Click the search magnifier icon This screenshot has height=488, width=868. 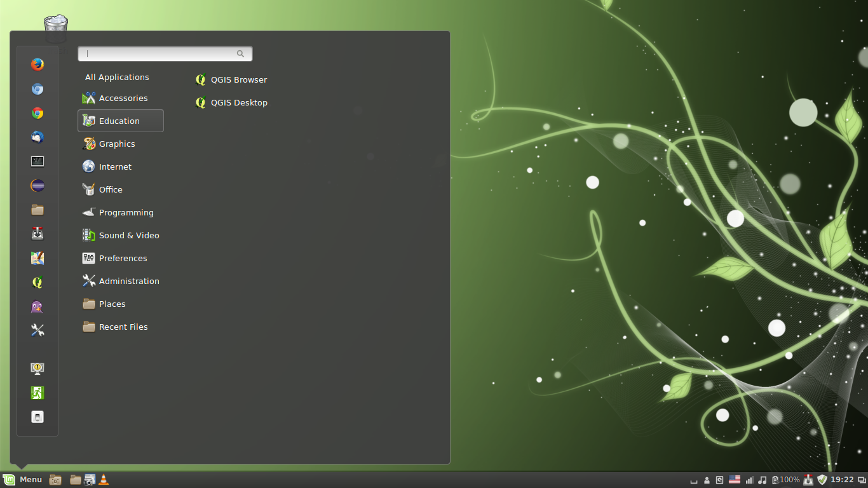[240, 54]
